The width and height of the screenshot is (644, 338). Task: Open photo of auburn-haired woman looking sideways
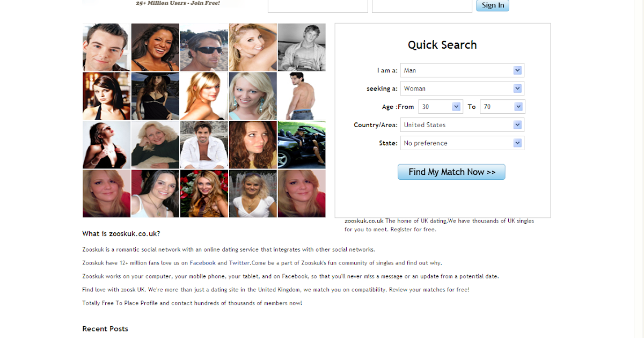click(x=253, y=145)
